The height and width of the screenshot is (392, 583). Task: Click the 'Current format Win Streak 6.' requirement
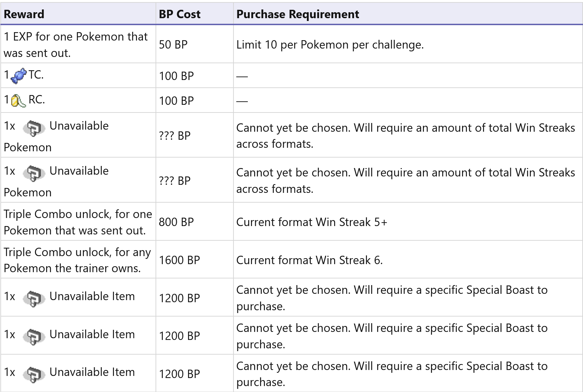click(x=309, y=260)
